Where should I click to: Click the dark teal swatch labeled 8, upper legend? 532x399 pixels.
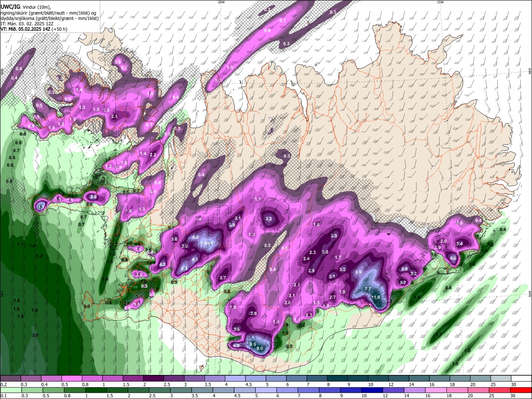337,379
